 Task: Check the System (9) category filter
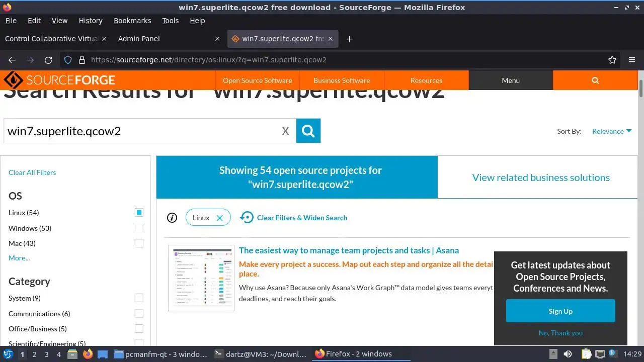click(139, 298)
